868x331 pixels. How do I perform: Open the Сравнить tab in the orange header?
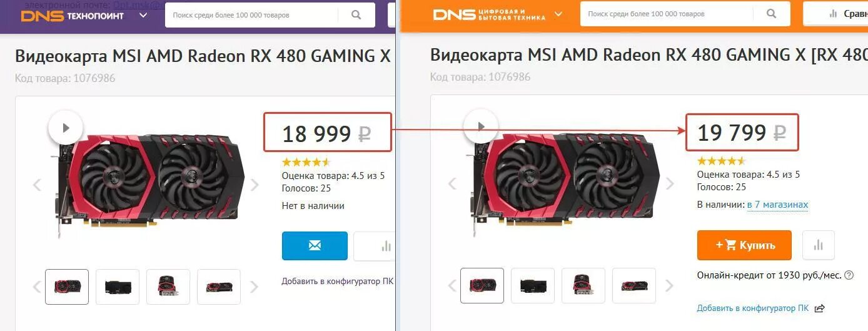tap(836, 13)
